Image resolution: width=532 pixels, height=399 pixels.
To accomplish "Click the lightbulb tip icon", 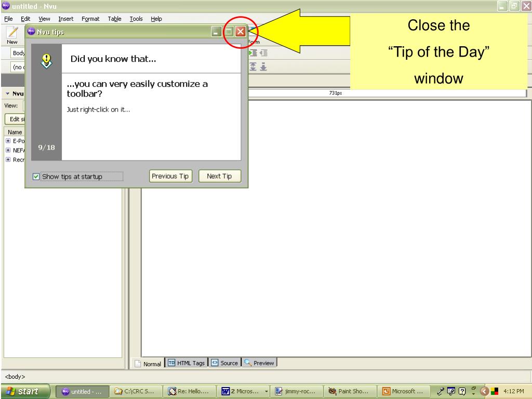I will tap(46, 61).
